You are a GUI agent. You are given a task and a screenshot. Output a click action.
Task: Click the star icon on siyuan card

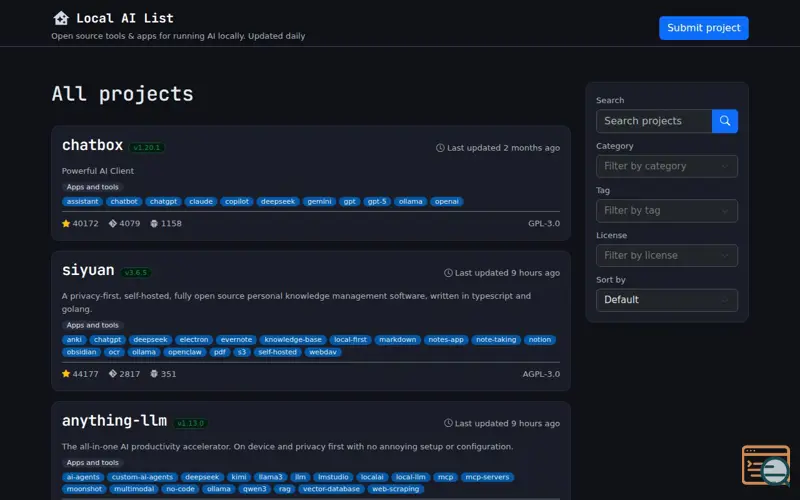[66, 374]
